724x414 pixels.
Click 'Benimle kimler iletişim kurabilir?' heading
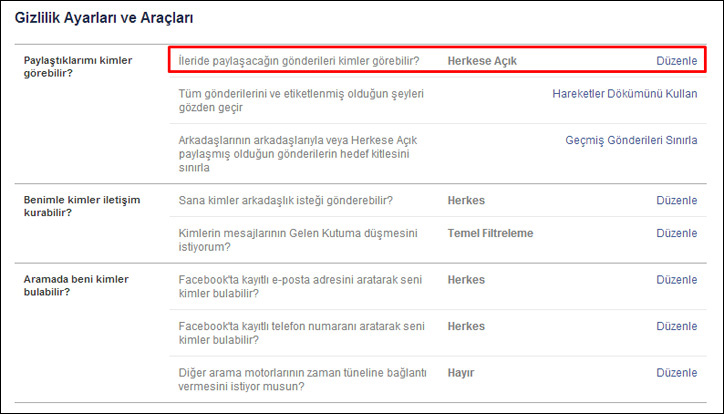[82, 206]
